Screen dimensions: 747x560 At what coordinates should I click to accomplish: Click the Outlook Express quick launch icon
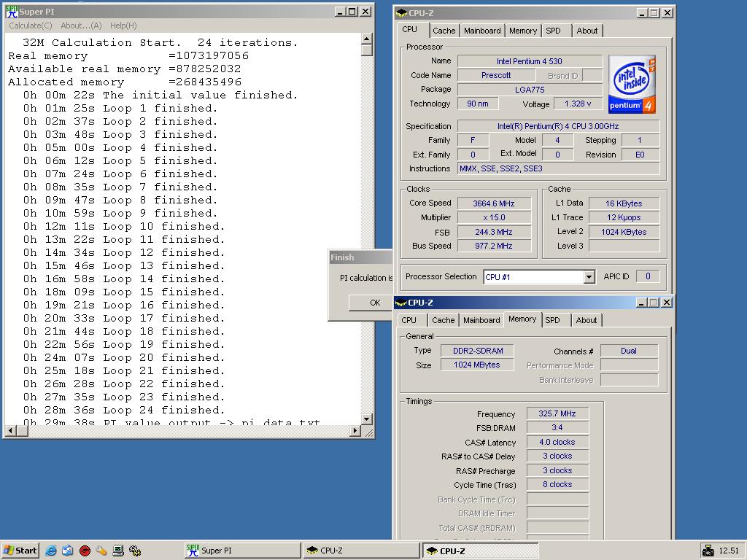click(68, 551)
